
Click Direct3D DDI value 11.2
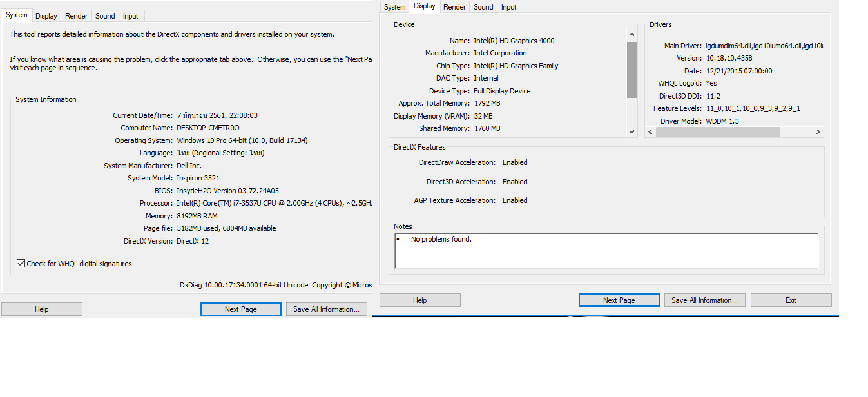pos(713,96)
